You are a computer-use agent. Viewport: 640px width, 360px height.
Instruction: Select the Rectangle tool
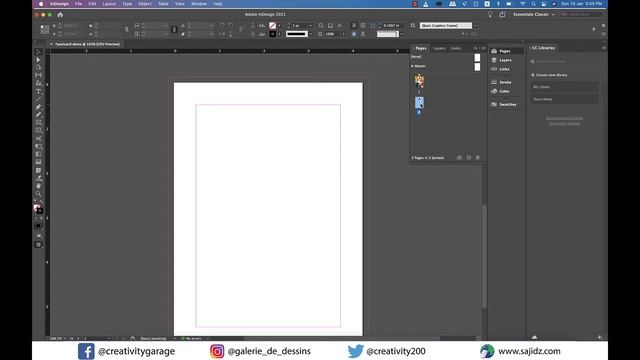[38, 130]
